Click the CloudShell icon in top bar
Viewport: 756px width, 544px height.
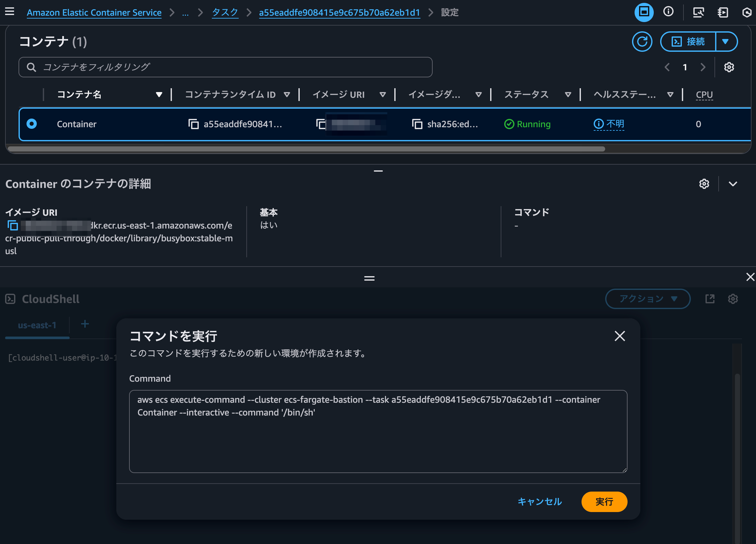(x=644, y=12)
